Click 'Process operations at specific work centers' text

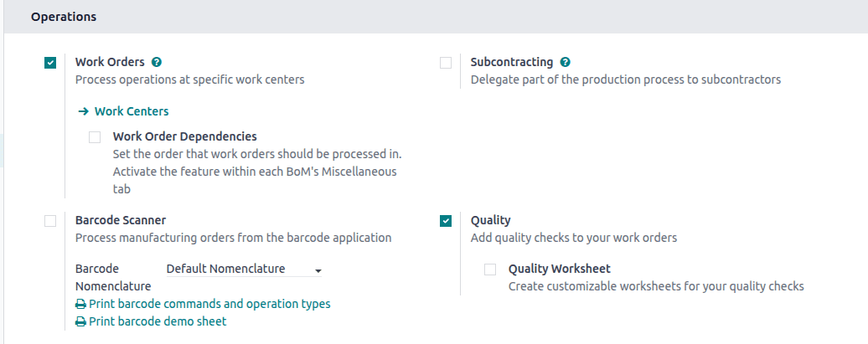(x=190, y=80)
